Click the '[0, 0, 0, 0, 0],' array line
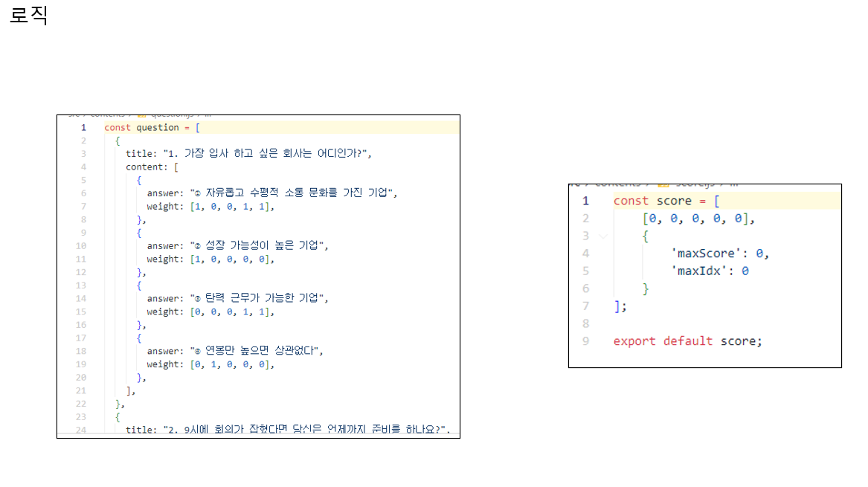868x487 pixels. (x=698, y=219)
